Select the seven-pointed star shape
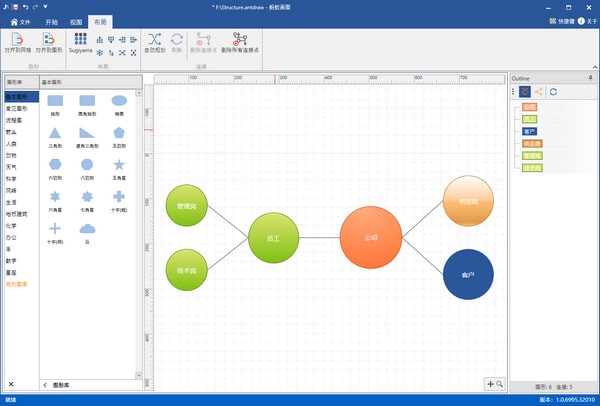This screenshot has height=406, width=600. point(87,197)
